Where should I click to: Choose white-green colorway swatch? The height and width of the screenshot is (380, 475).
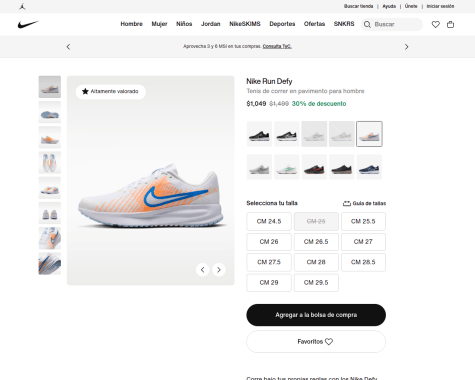coord(287,167)
